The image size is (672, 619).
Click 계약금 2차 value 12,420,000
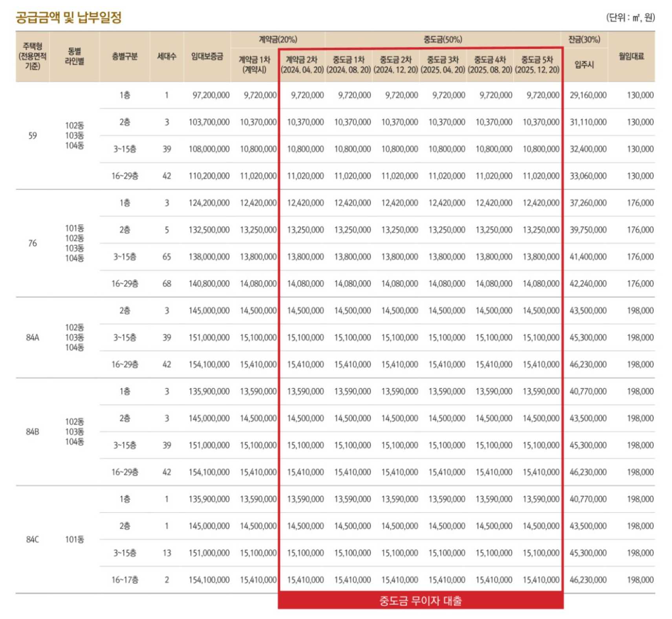point(305,203)
